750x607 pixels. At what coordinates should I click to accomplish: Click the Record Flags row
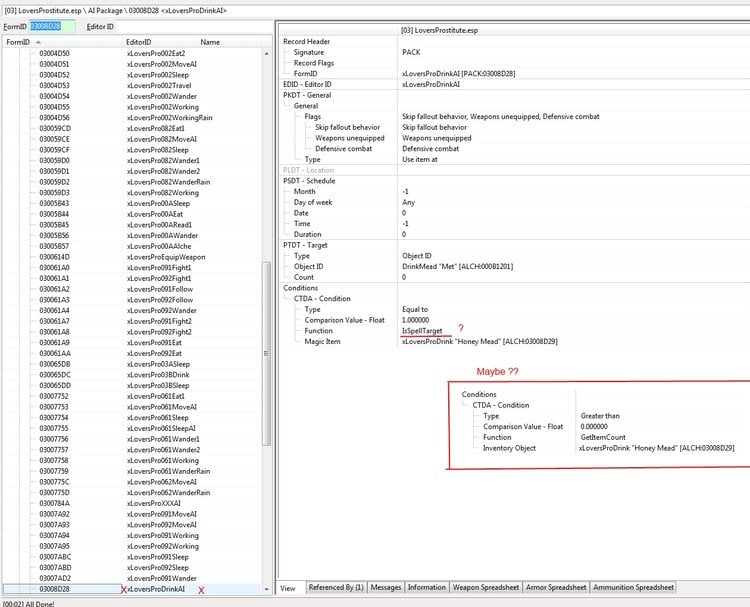(x=314, y=63)
